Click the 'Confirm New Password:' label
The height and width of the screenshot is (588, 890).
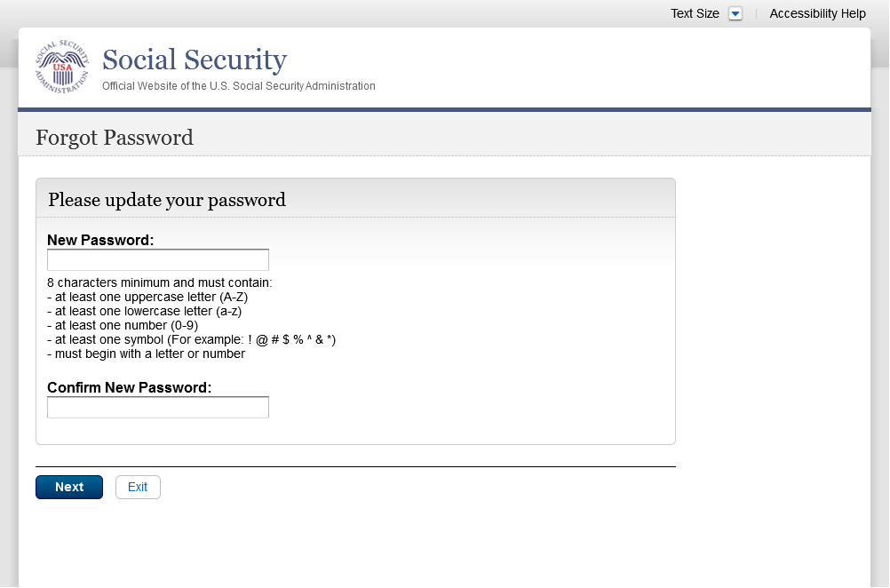click(x=129, y=387)
